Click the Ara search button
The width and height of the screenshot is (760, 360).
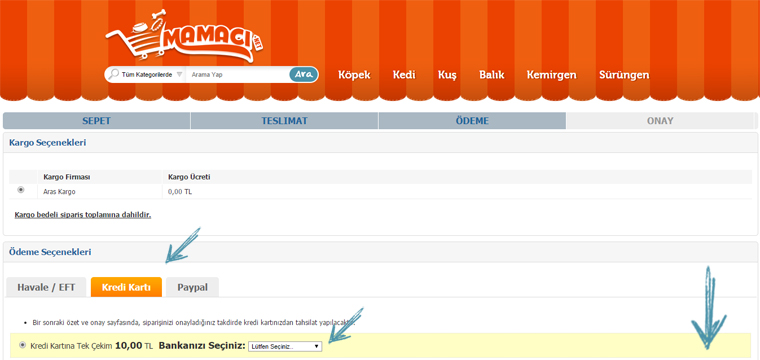[303, 75]
